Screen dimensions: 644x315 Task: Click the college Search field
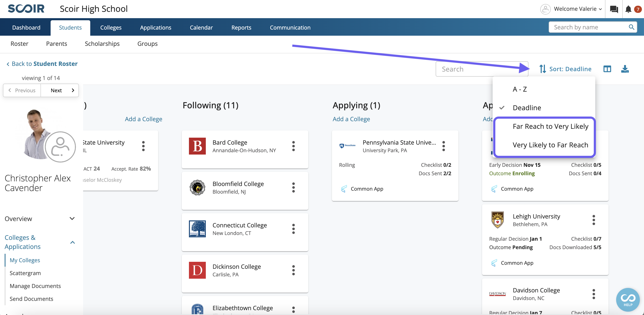pos(482,69)
